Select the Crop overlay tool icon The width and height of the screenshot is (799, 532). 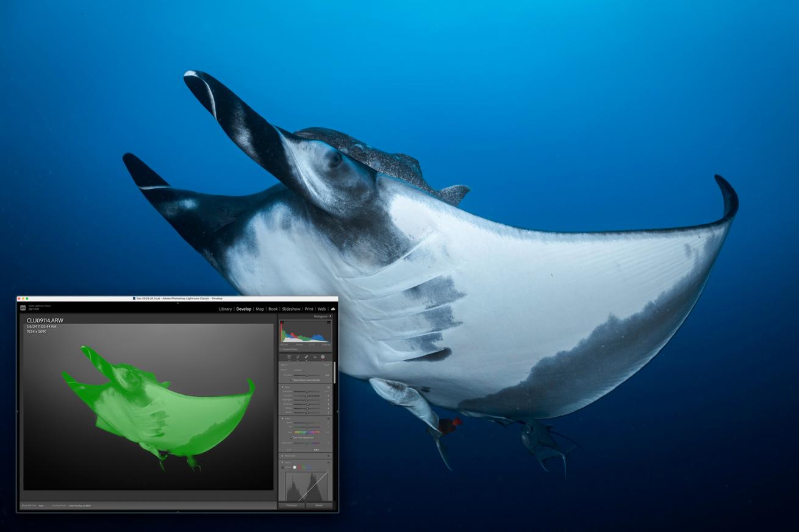pos(298,357)
